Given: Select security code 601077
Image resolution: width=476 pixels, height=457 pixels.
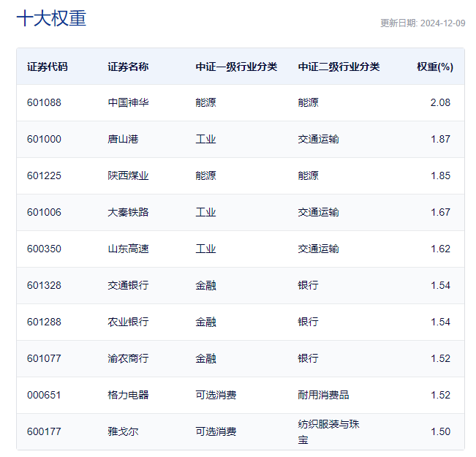Looking at the screenshot, I should 44,358.
